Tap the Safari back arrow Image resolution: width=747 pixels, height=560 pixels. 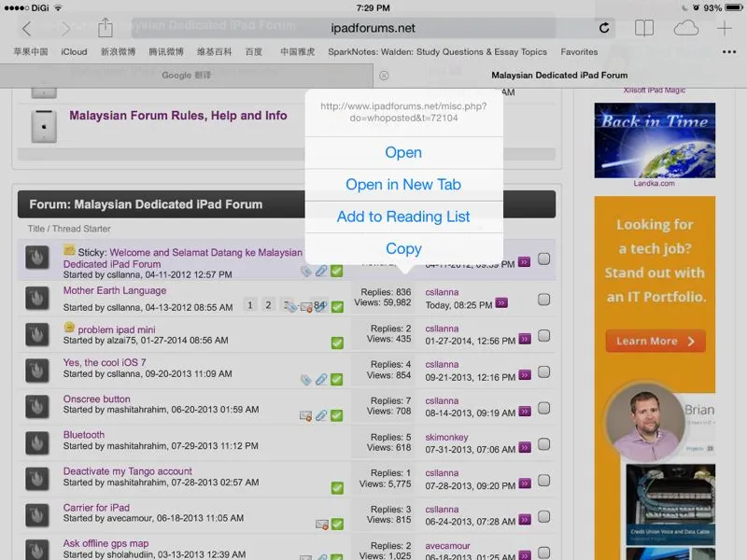26,29
